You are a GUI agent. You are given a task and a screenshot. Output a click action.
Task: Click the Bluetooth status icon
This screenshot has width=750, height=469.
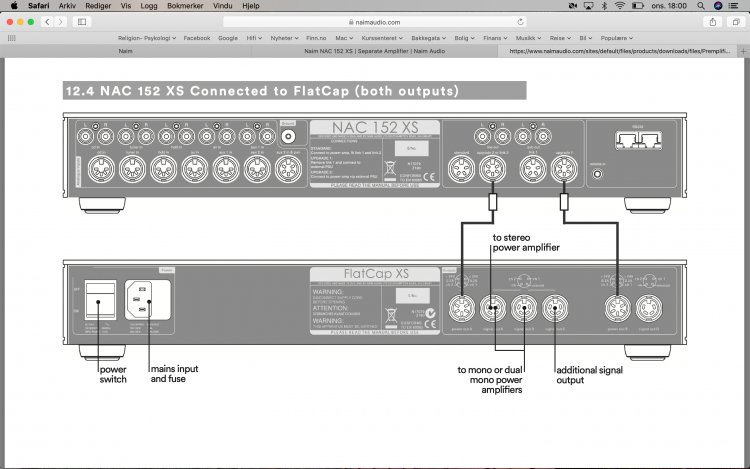point(604,6)
